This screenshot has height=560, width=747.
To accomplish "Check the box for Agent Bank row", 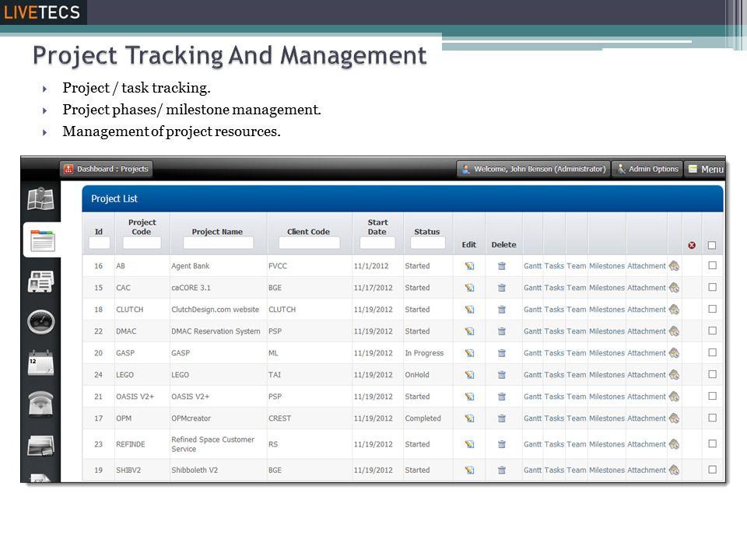I will point(712,265).
